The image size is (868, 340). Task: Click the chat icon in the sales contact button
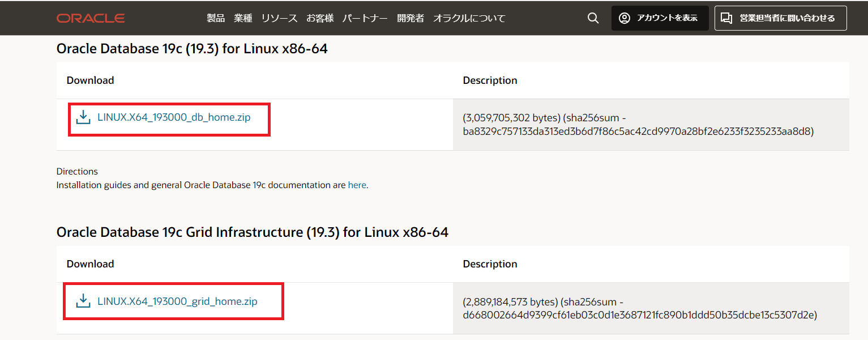726,18
